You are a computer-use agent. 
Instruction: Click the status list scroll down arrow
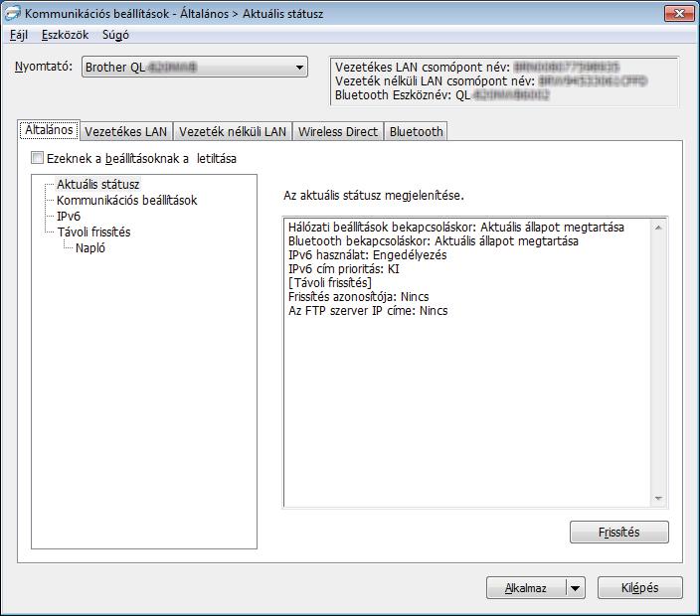pos(658,498)
